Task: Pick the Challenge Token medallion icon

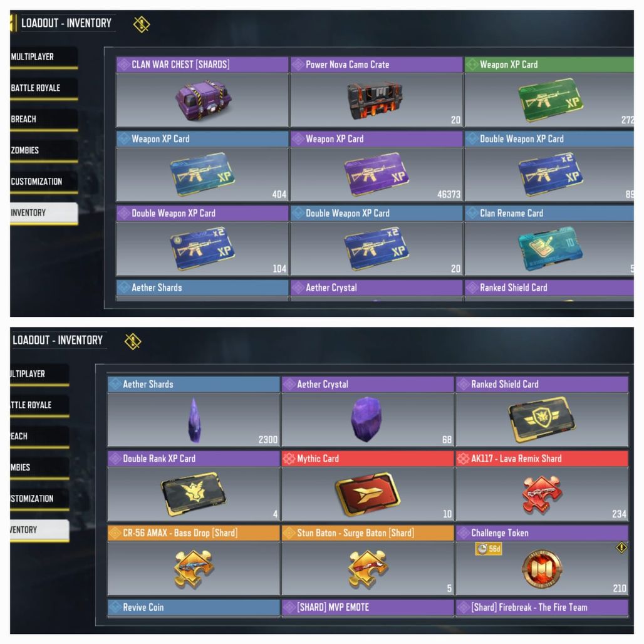Action: [542, 569]
